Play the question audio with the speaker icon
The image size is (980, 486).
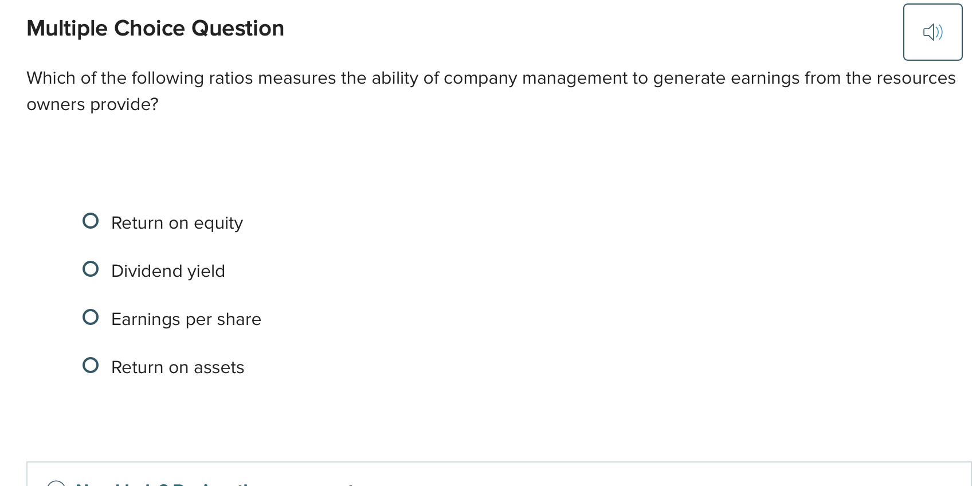[x=932, y=32]
